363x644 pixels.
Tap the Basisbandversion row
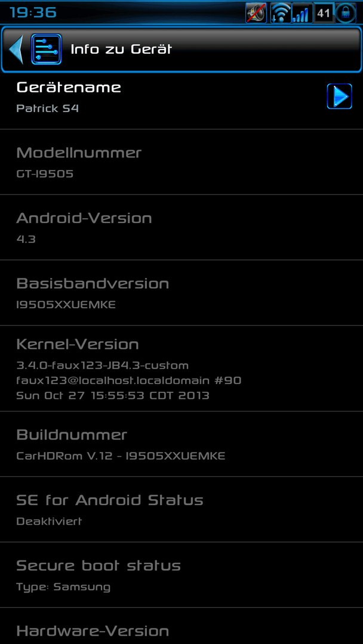(181, 292)
